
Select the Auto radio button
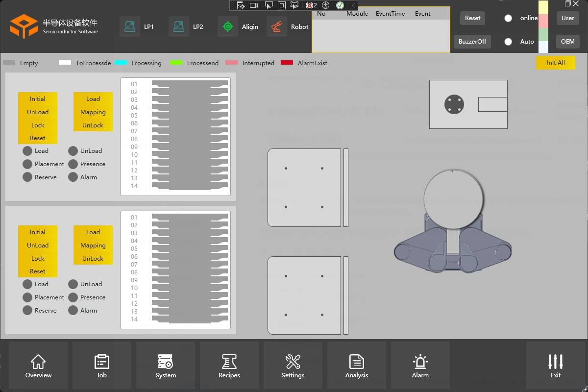click(508, 42)
